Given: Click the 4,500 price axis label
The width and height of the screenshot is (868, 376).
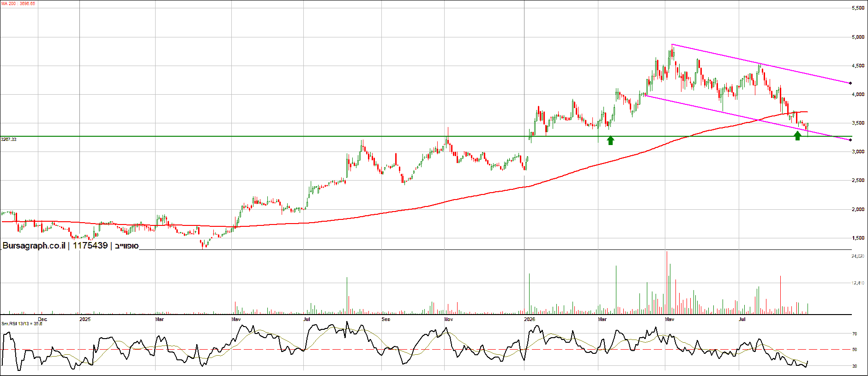Looking at the screenshot, I should [x=858, y=66].
